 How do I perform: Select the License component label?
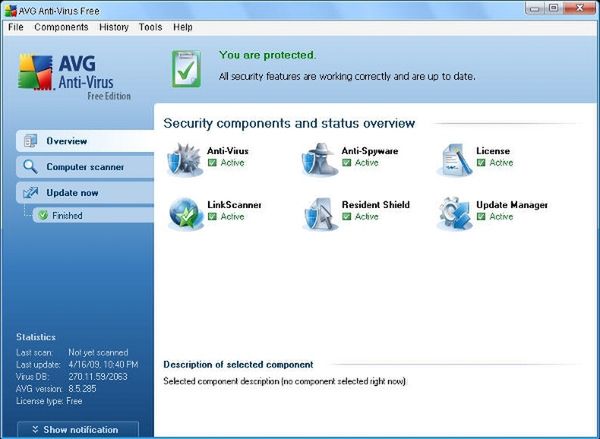click(x=493, y=151)
